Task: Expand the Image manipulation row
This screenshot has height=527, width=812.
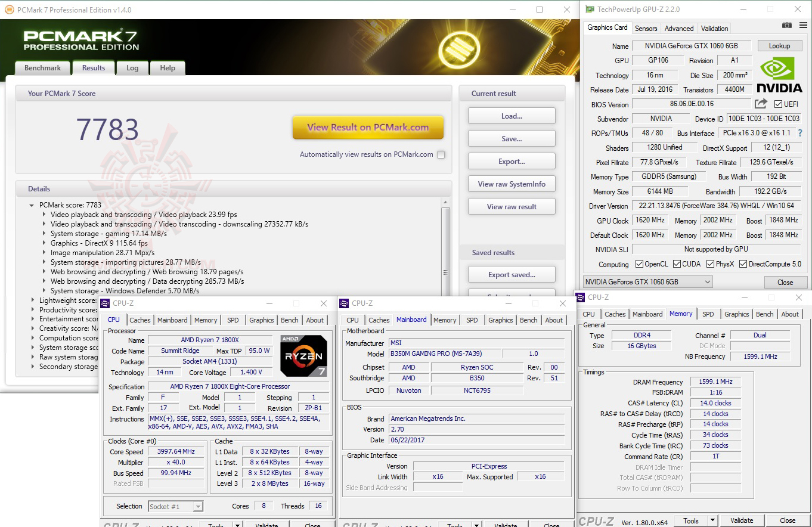Action: pyautogui.click(x=45, y=253)
